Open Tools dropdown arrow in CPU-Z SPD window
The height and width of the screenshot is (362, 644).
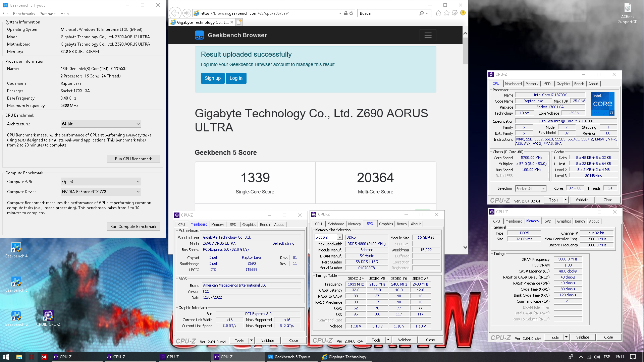point(388,340)
